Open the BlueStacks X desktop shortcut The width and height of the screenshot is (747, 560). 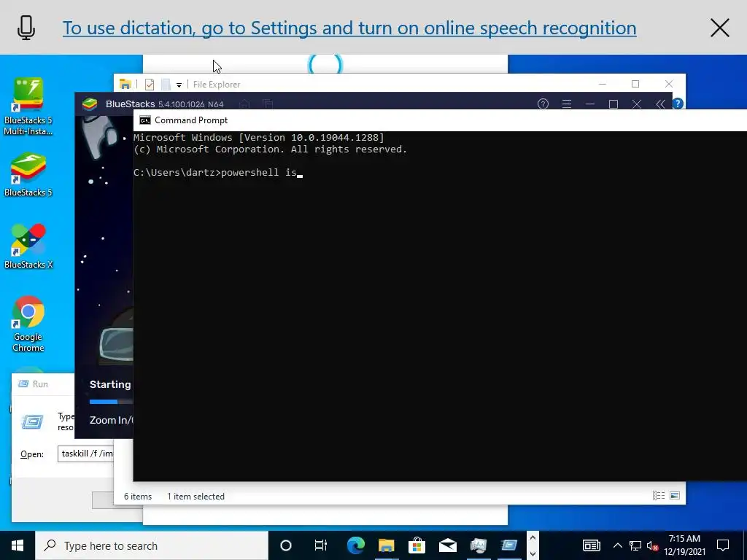[x=28, y=246]
